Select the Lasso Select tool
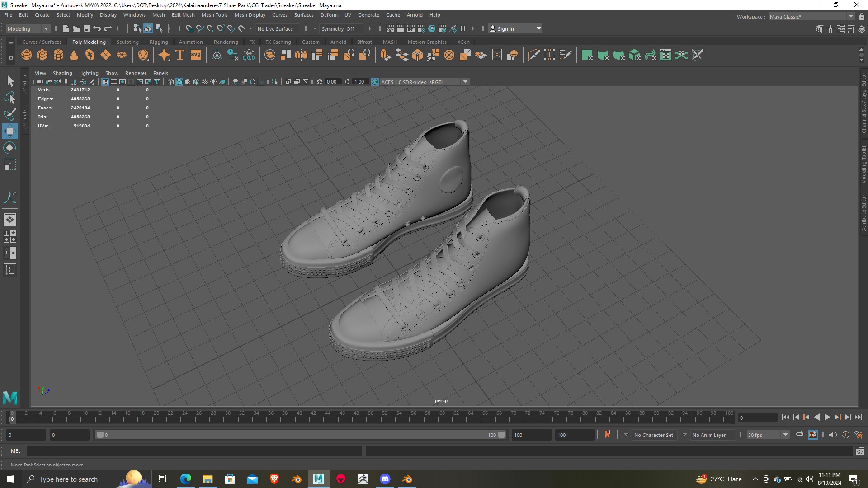 coord(10,98)
